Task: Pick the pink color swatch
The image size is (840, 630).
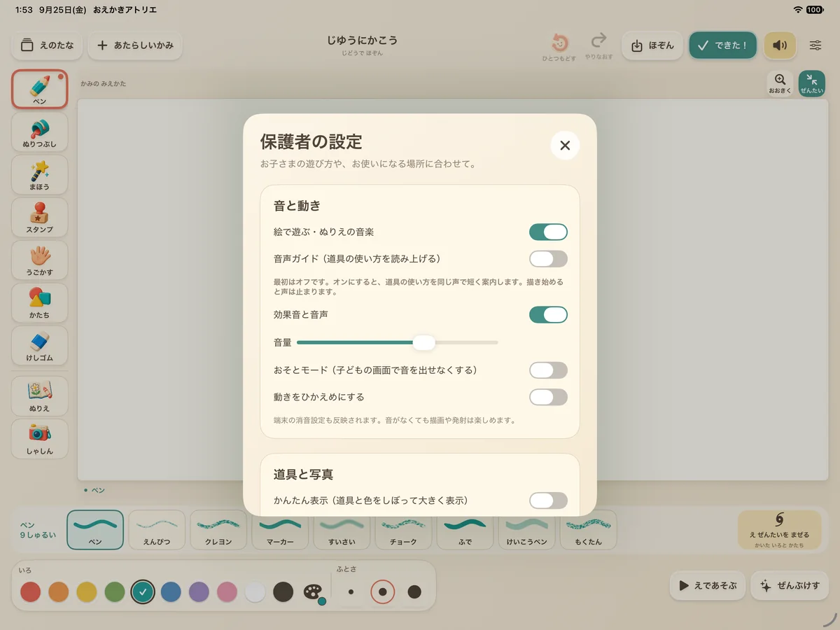Action: (x=227, y=592)
